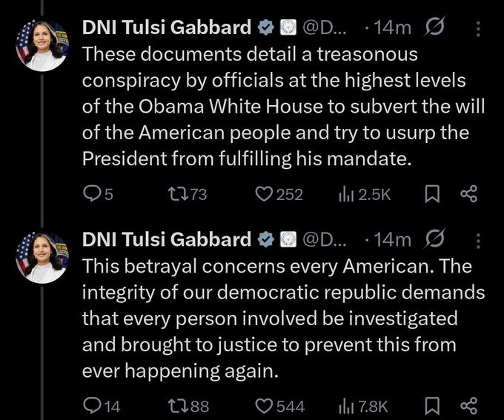Reply to the 'treasonous conspiracy' tweet
504x420 pixels.
[x=91, y=194]
